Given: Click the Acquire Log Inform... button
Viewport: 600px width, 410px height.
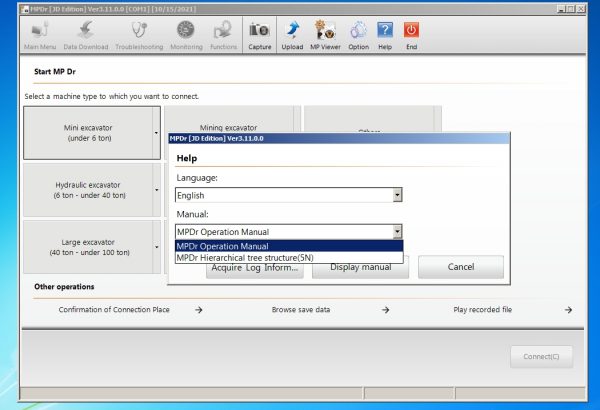Looking at the screenshot, I should point(255,270).
